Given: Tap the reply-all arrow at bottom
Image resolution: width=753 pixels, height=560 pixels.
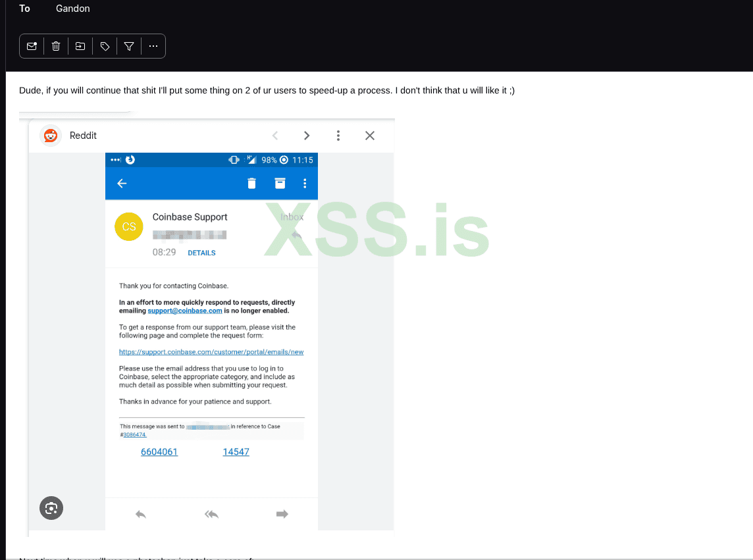Looking at the screenshot, I should tap(211, 515).
